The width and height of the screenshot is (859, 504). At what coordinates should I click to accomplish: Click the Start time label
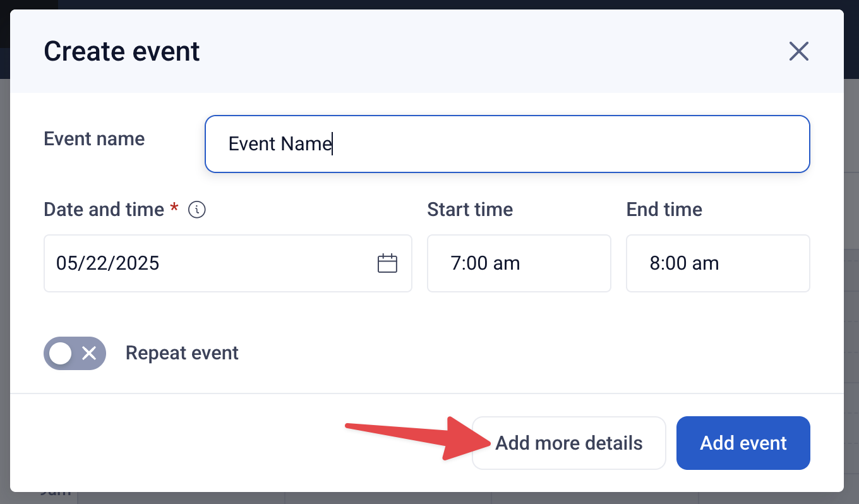pos(470,210)
